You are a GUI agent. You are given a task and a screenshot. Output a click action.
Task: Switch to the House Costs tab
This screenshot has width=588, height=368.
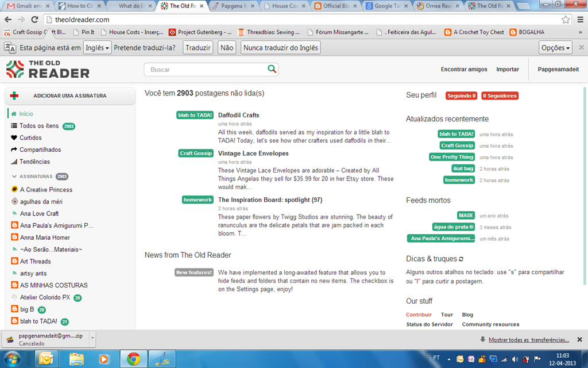284,6
